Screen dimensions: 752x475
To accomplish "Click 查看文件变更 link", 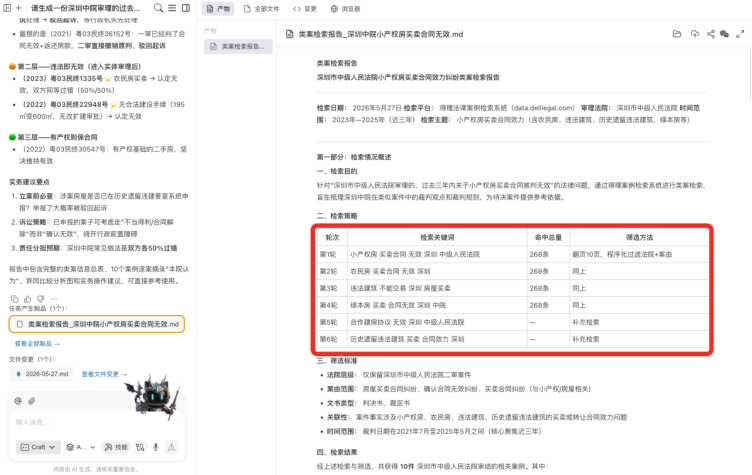I will (104, 374).
